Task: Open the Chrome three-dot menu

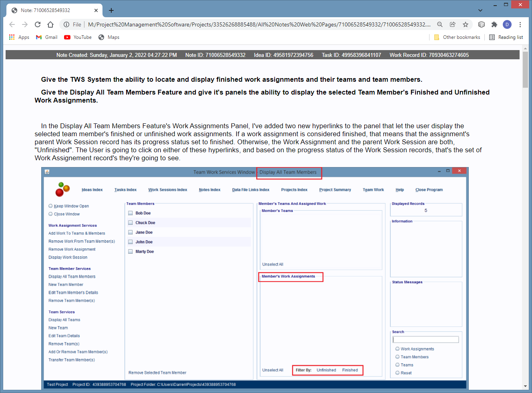Action: [520, 24]
